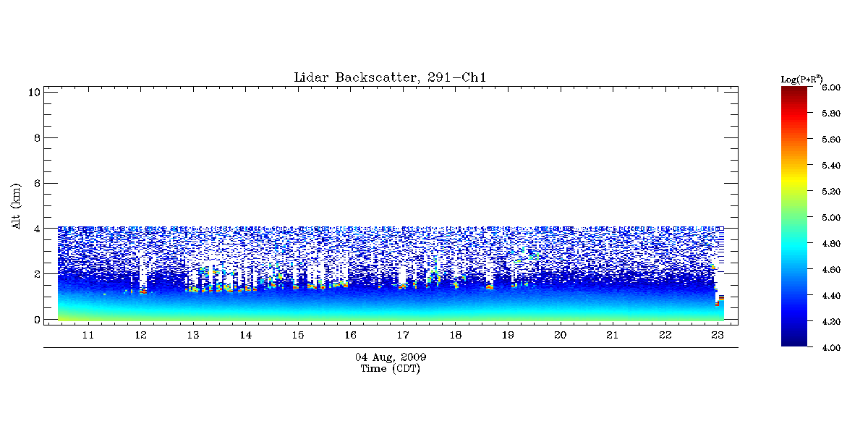
Task: Click y-axis tick label 10
Action: click(x=33, y=92)
